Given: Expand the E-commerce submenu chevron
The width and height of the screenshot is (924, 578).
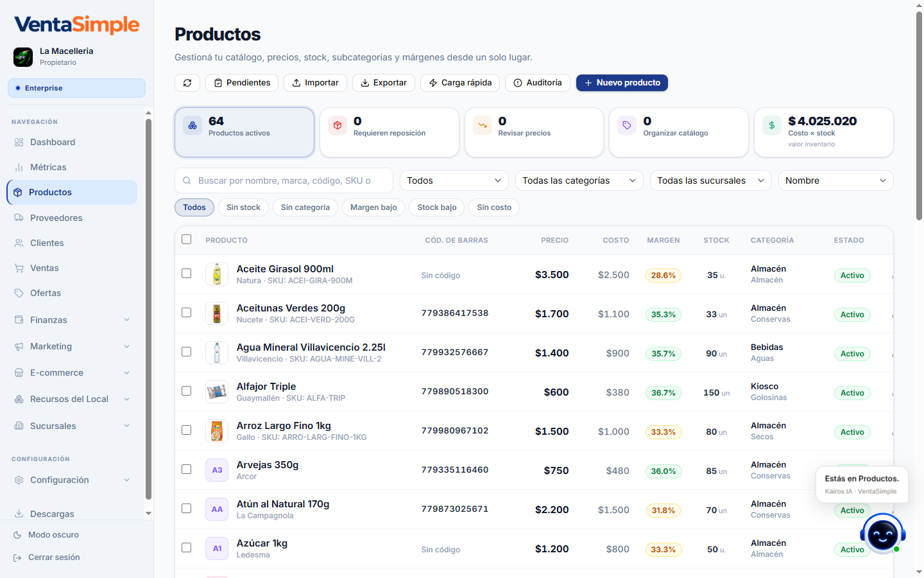Looking at the screenshot, I should (126, 372).
